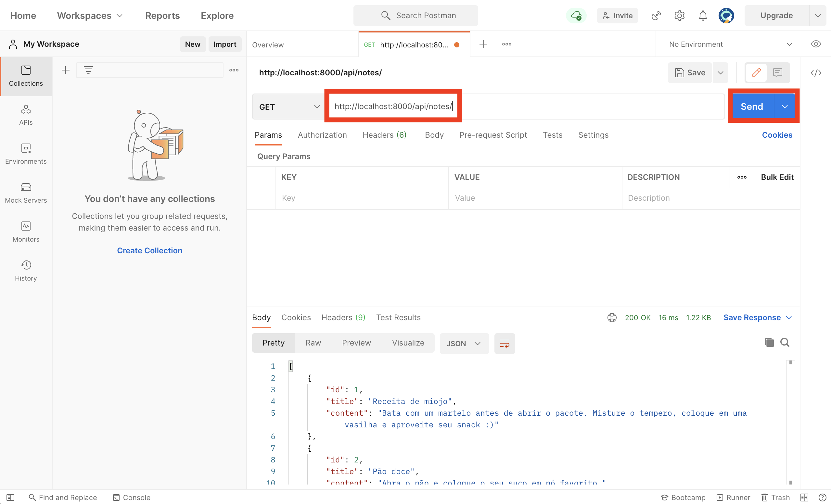
Task: Search within the response body
Action: point(785,342)
